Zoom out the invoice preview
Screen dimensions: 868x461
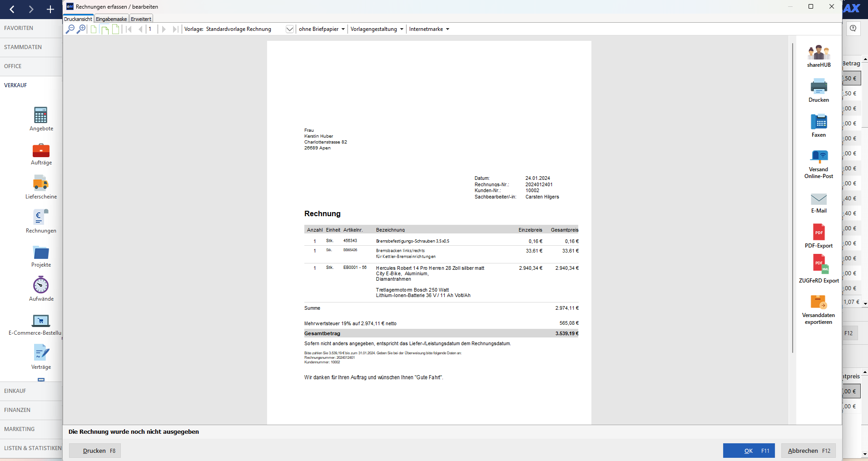tap(70, 29)
